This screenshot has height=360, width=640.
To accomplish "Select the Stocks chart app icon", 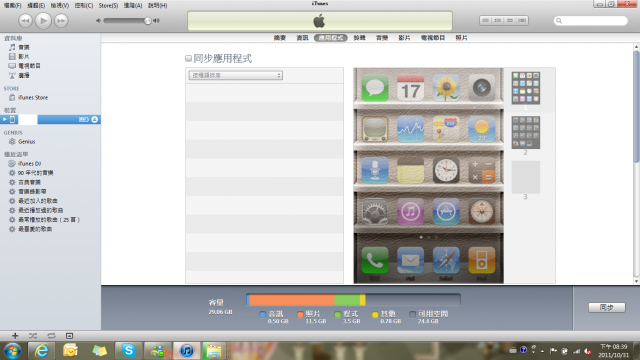I will click(410, 129).
